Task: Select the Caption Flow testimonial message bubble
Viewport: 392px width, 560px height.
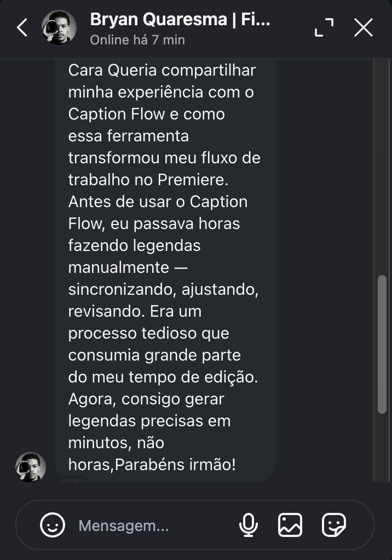Action: [x=164, y=268]
